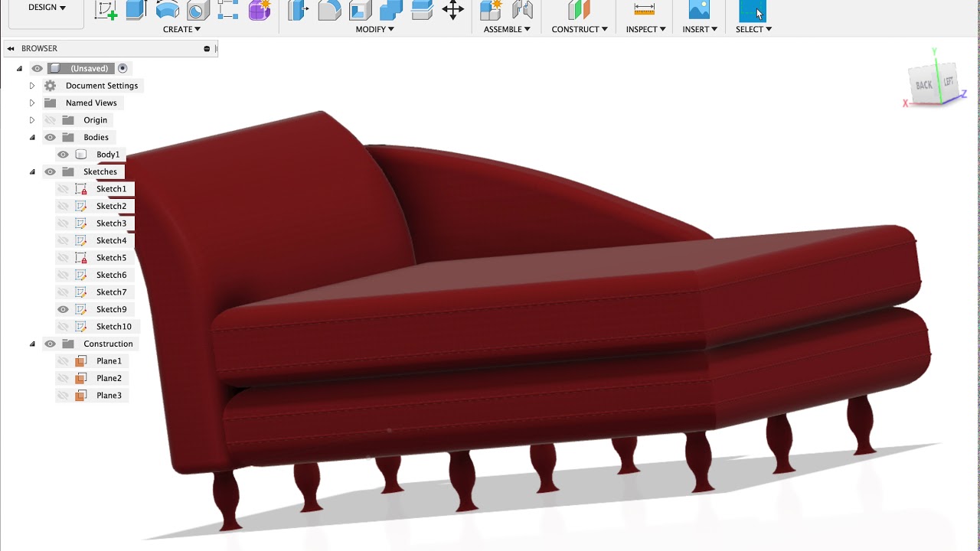Select Sketch6 in the browser tree
The image size is (980, 551).
coord(112,275)
